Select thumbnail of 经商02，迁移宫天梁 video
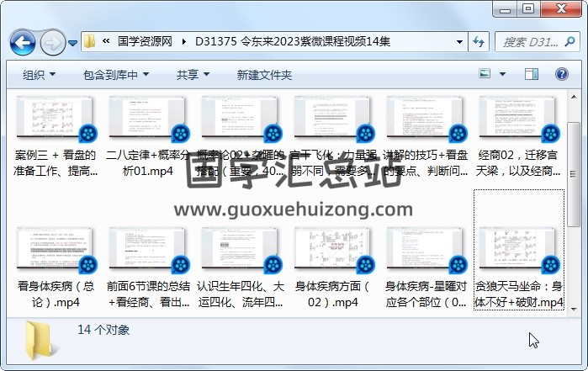Viewport: 588px width, 371px height. 518,118
